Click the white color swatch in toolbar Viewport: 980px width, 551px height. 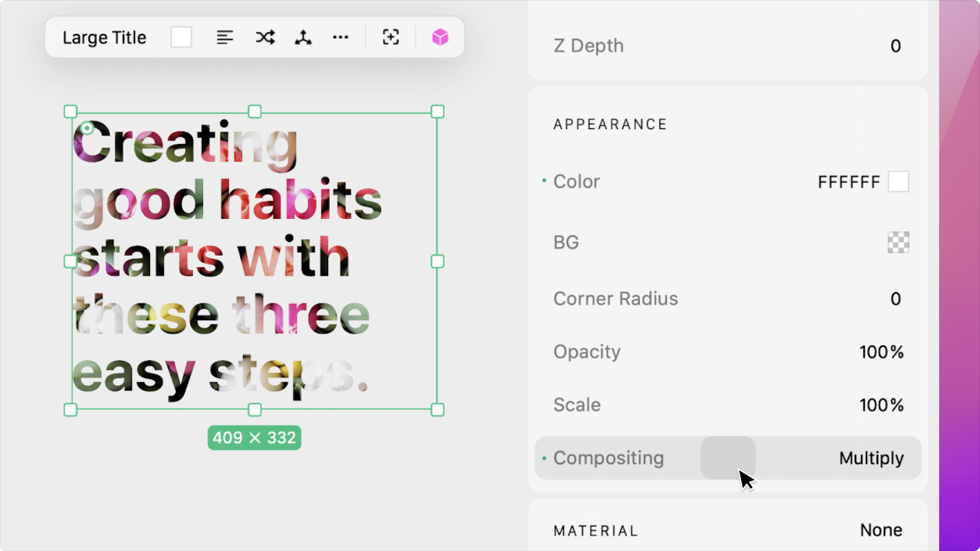point(181,37)
